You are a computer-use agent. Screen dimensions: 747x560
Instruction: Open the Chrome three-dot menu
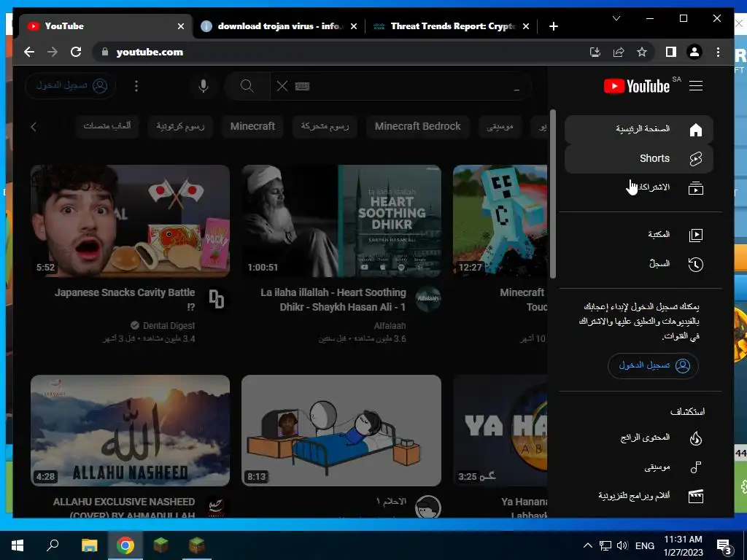(718, 52)
